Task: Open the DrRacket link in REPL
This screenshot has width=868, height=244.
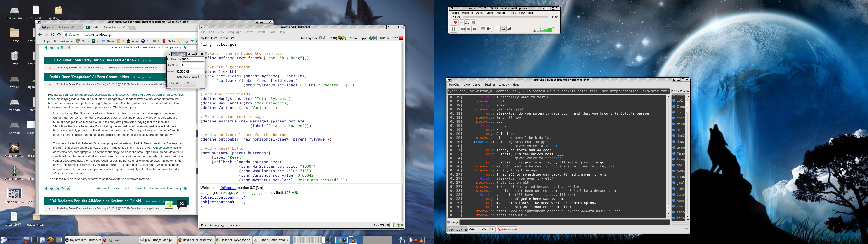Action: point(228,188)
